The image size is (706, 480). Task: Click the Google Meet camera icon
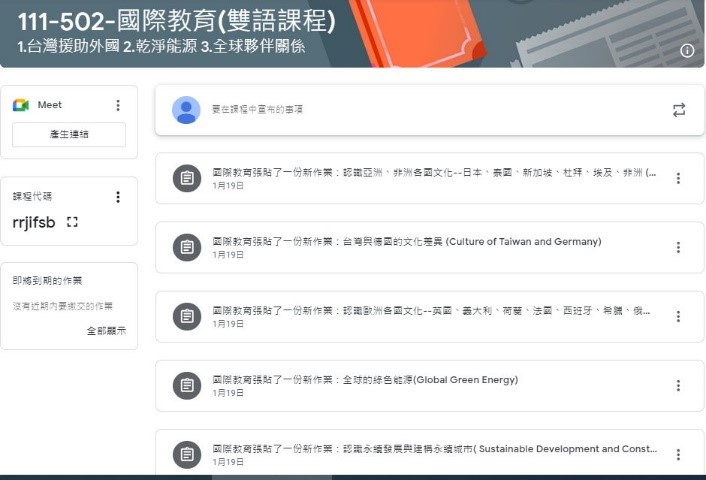pyautogui.click(x=20, y=105)
